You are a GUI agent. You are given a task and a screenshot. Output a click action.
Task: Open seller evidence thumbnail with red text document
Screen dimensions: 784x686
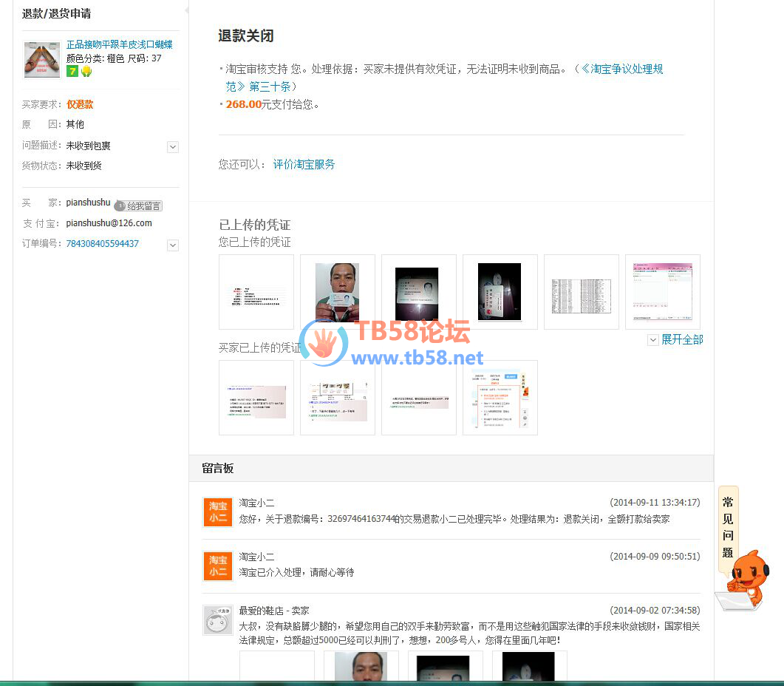(x=256, y=292)
